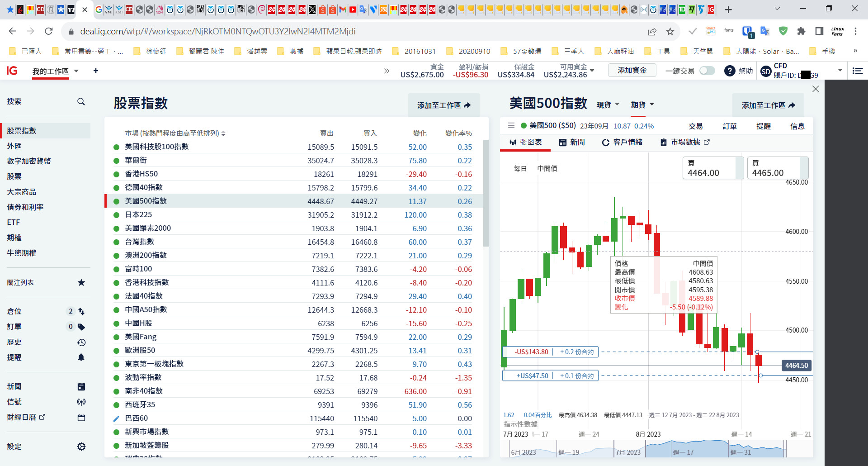Open history clock icon beside 歷史
This screenshot has width=868, height=466.
81,342
